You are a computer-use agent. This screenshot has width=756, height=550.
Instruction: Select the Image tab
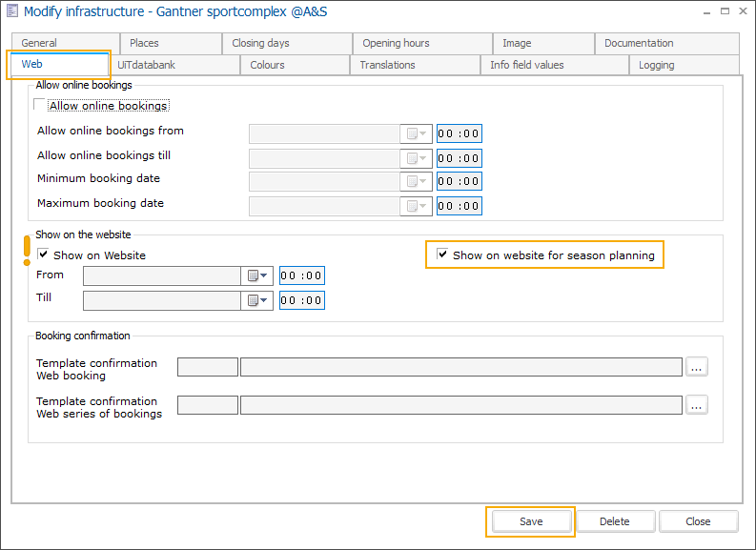pos(543,44)
